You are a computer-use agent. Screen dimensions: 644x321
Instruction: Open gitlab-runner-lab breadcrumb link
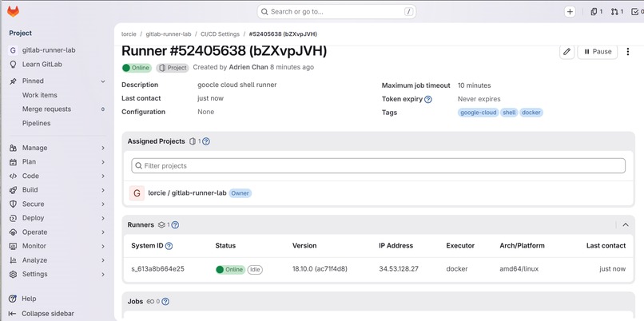pyautogui.click(x=169, y=34)
